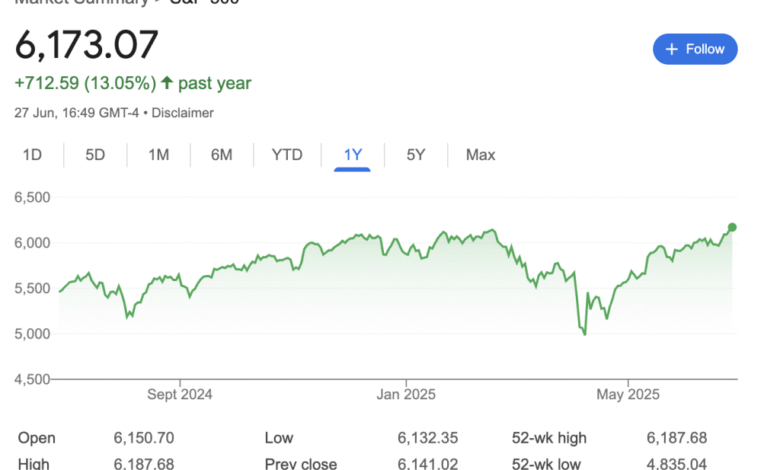This screenshot has width=780, height=470.
Task: Switch to the YTD tab
Action: (x=287, y=155)
